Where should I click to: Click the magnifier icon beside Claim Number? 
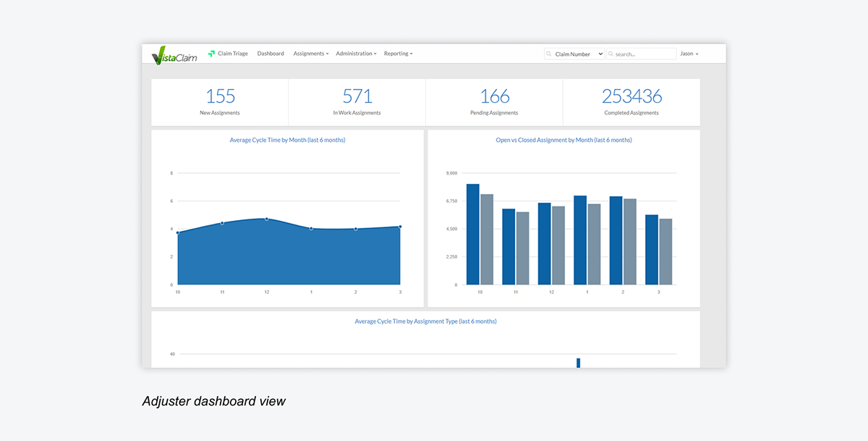coord(550,54)
